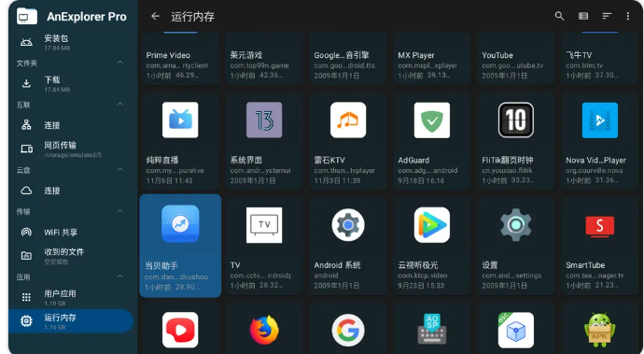Screen dimensions: 644x354
Task: Click the 云视听极光 app icon
Action: tap(431, 225)
